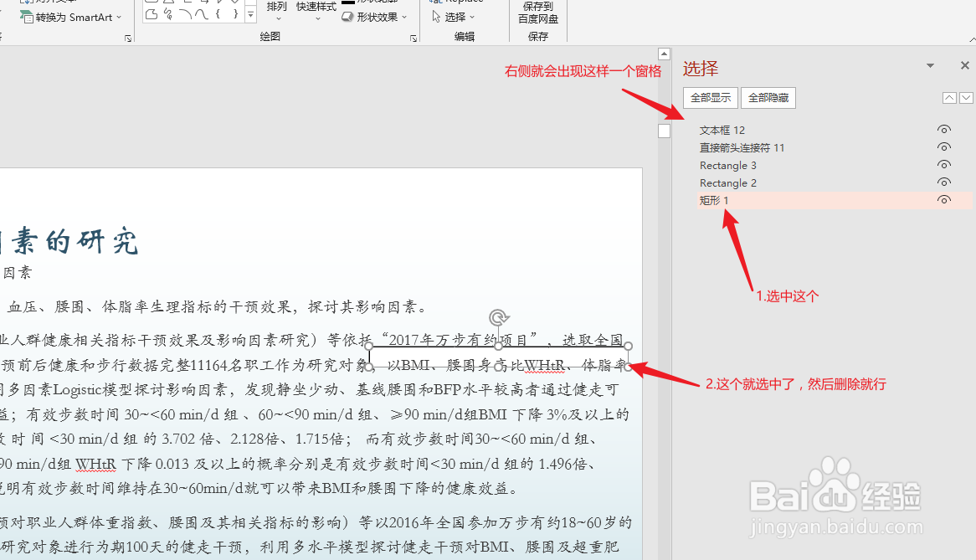The image size is (976, 560).
Task: Click underlined word WHtR in text
Action: pos(545,365)
